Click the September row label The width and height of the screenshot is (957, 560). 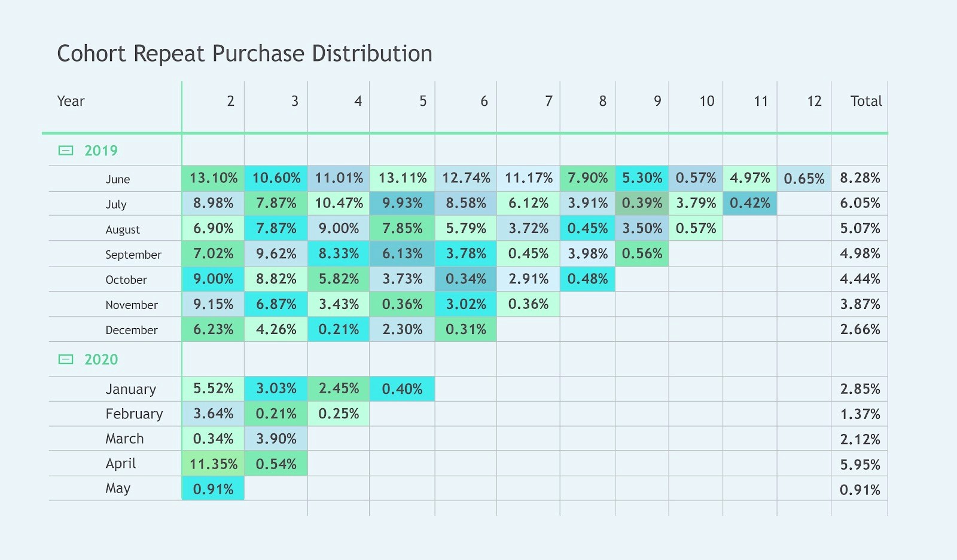click(133, 255)
